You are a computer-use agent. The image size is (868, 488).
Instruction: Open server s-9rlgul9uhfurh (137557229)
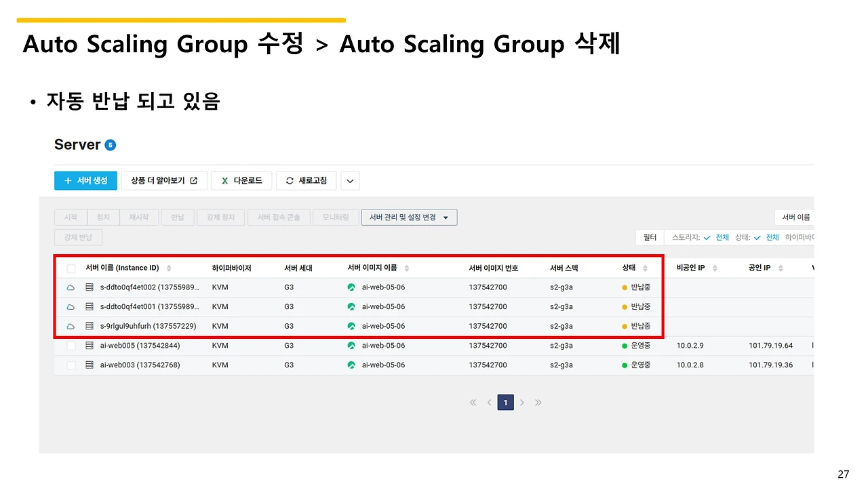click(148, 326)
